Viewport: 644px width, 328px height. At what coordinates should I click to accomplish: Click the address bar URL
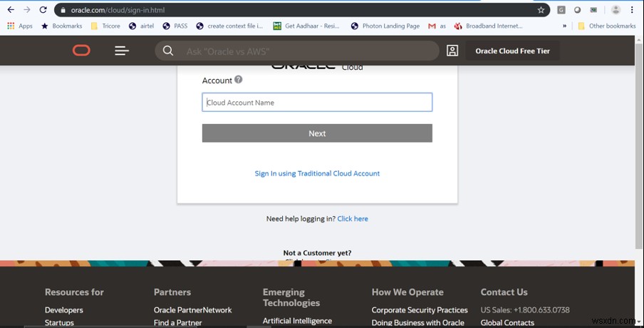pos(118,10)
